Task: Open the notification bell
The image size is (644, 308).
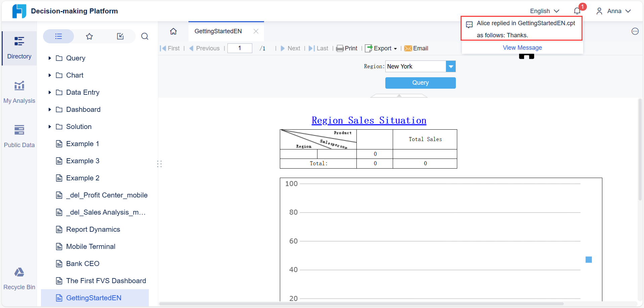Action: [577, 11]
